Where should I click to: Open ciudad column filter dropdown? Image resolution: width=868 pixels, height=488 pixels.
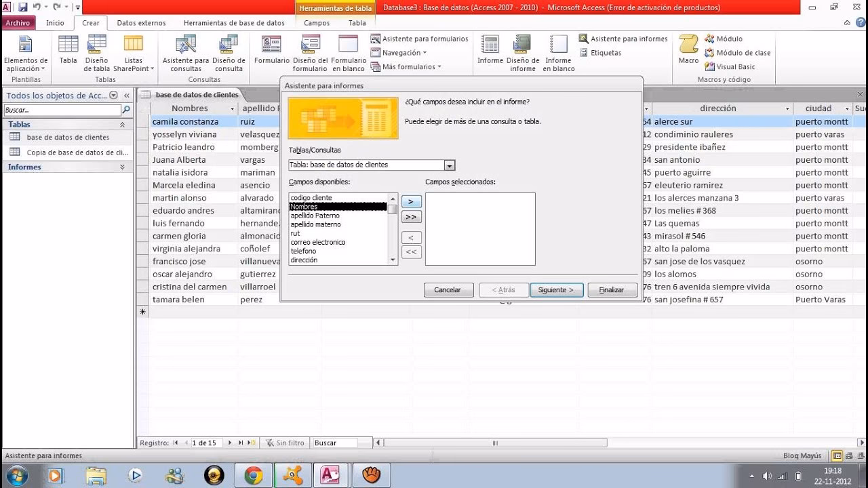click(x=848, y=108)
